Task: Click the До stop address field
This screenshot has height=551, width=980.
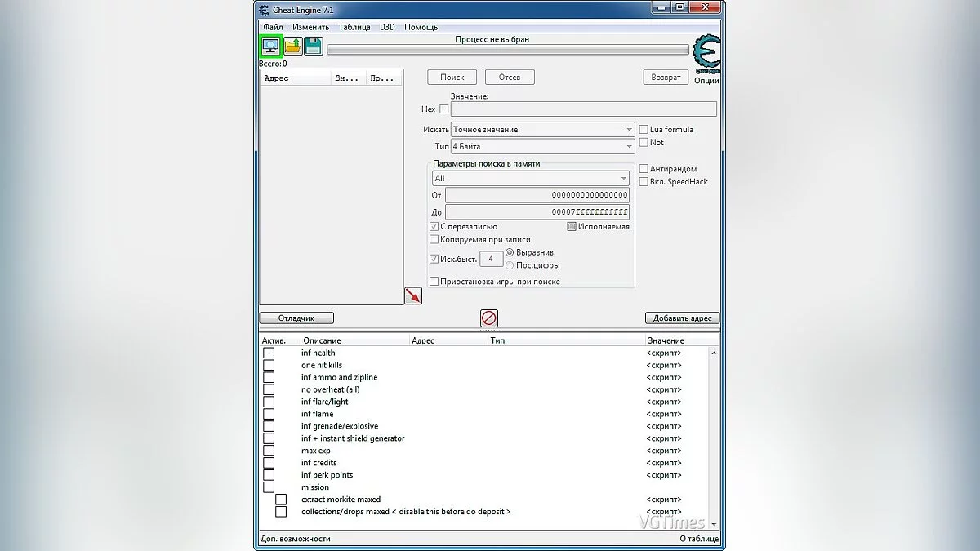Action: pos(537,212)
